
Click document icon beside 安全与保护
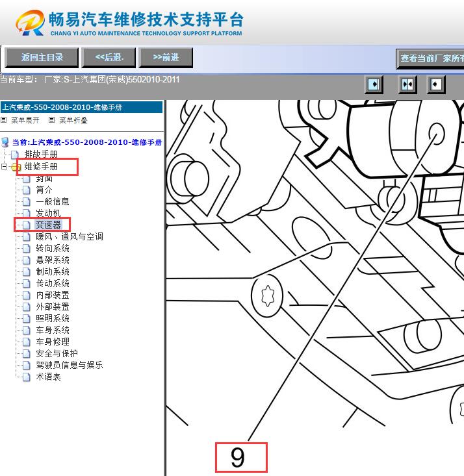click(27, 354)
